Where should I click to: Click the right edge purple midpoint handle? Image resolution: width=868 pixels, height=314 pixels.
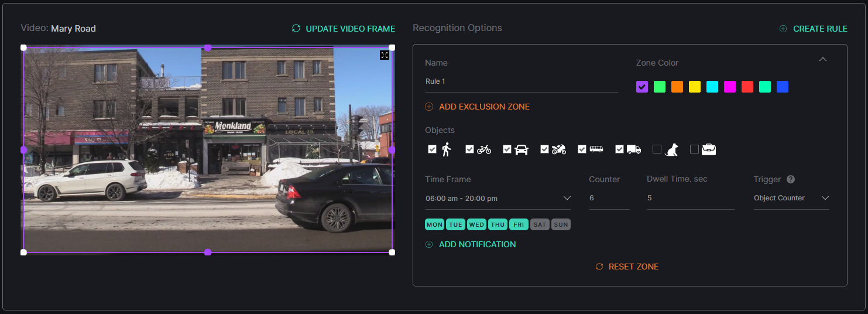pos(392,150)
